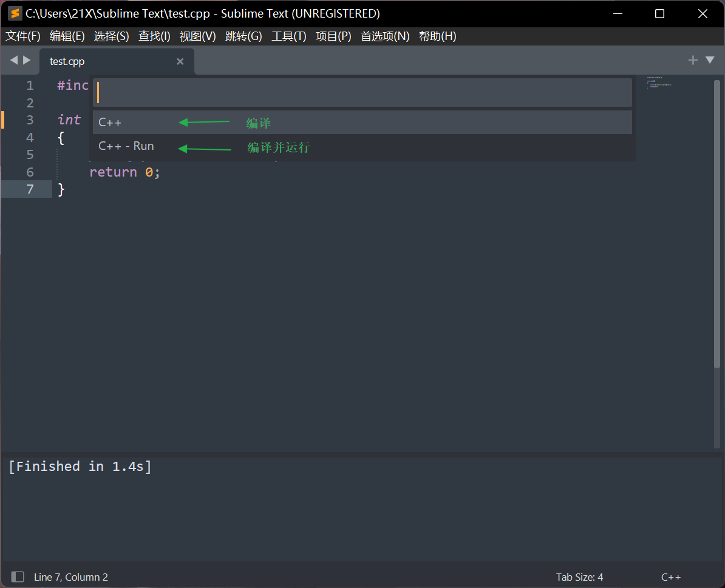Open 文件(F) menu
This screenshot has width=725, height=588.
[23, 36]
